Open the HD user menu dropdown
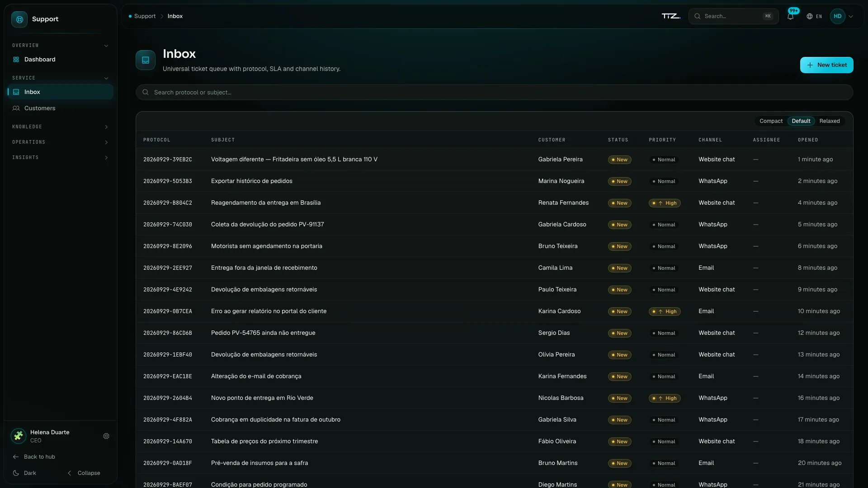Screen dimensions: 868x488 (842, 16)
